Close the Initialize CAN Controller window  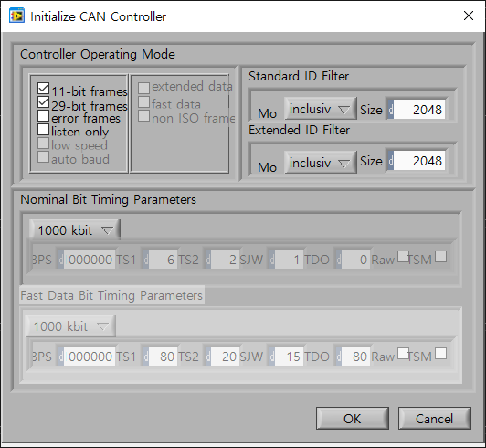pos(469,16)
